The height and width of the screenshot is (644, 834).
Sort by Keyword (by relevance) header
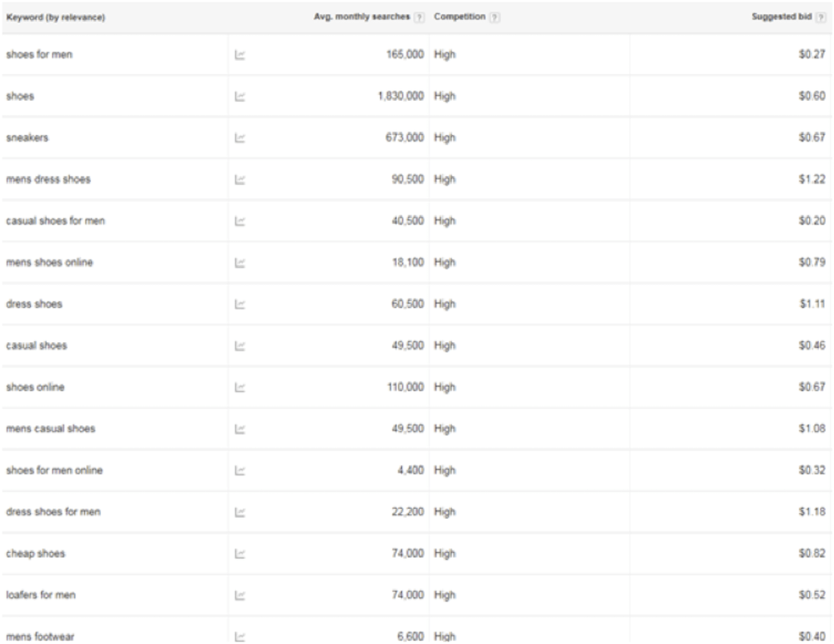pos(55,19)
